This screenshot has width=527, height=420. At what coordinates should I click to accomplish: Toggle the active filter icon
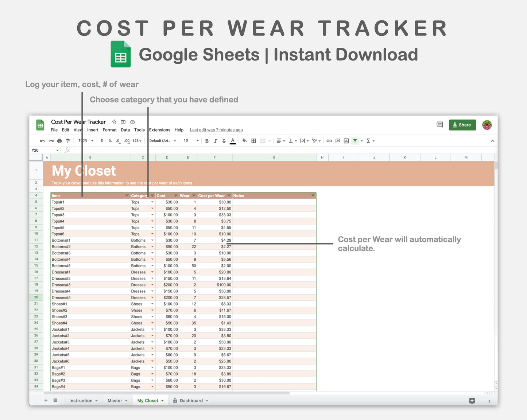[355, 141]
